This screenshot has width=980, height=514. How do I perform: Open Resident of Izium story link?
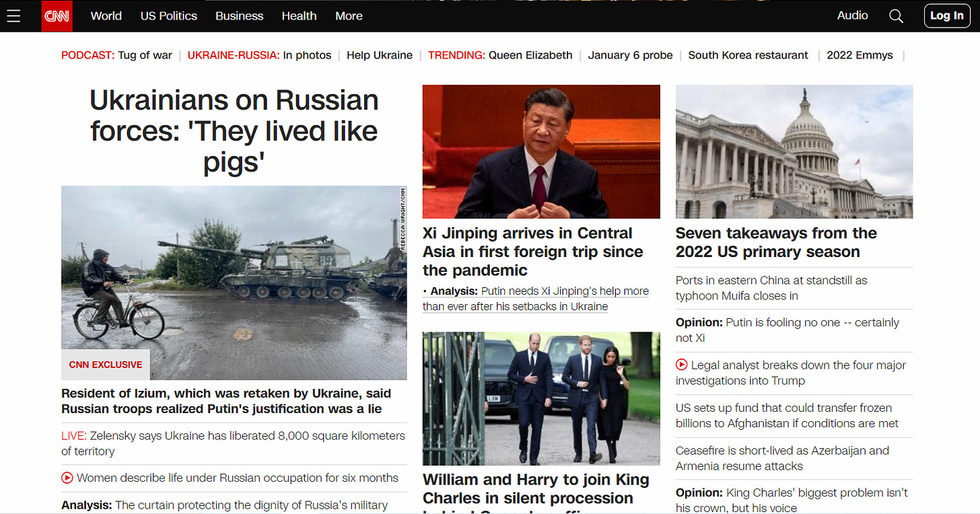coord(226,401)
